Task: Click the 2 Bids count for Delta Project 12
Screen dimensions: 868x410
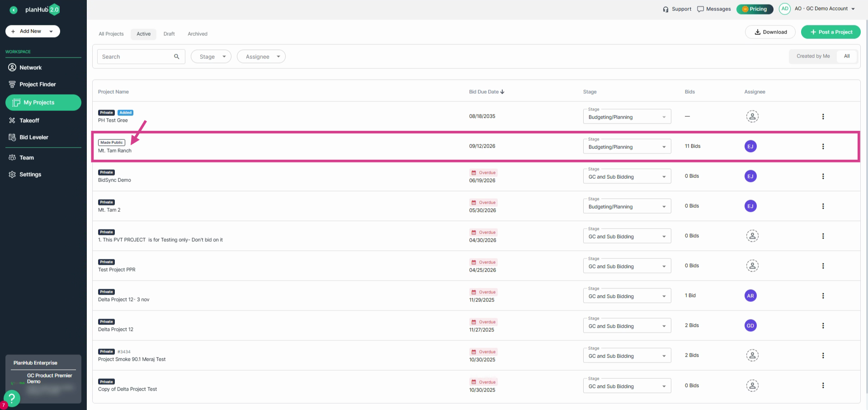Action: [x=692, y=325]
